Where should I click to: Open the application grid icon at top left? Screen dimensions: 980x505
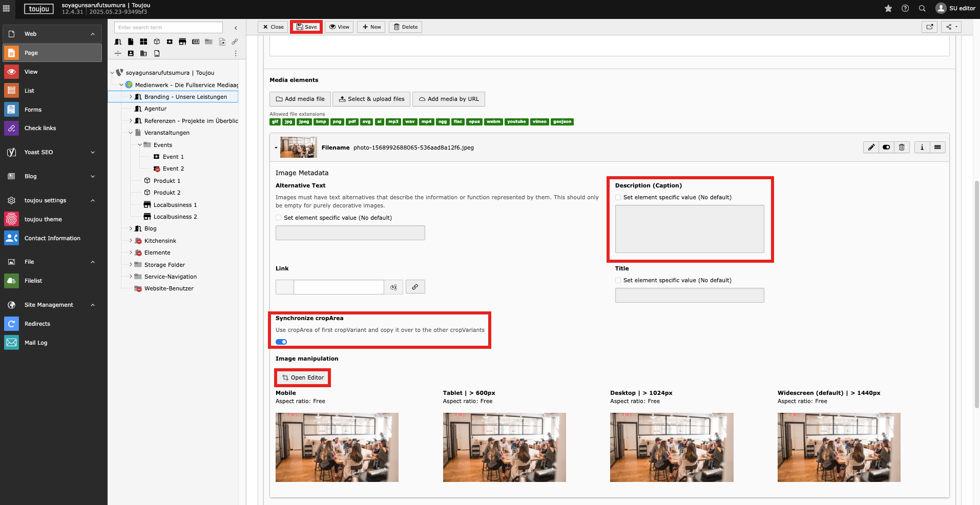click(6, 8)
